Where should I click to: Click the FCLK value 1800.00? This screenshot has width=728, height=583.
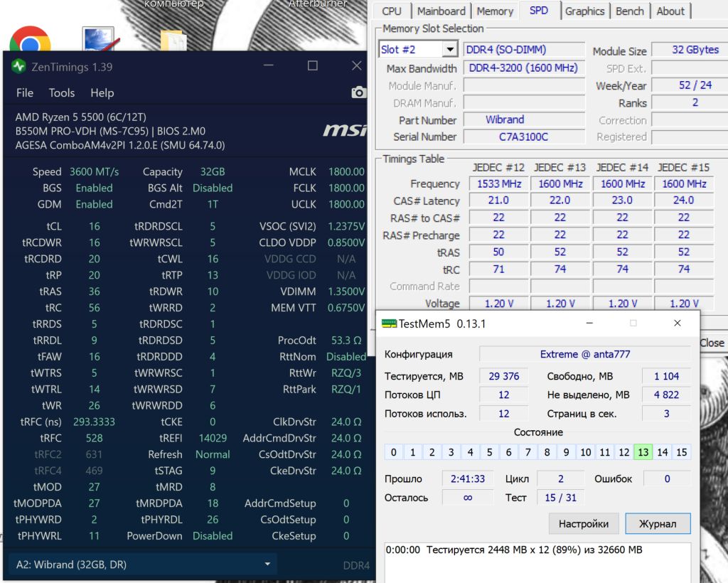tap(346, 188)
